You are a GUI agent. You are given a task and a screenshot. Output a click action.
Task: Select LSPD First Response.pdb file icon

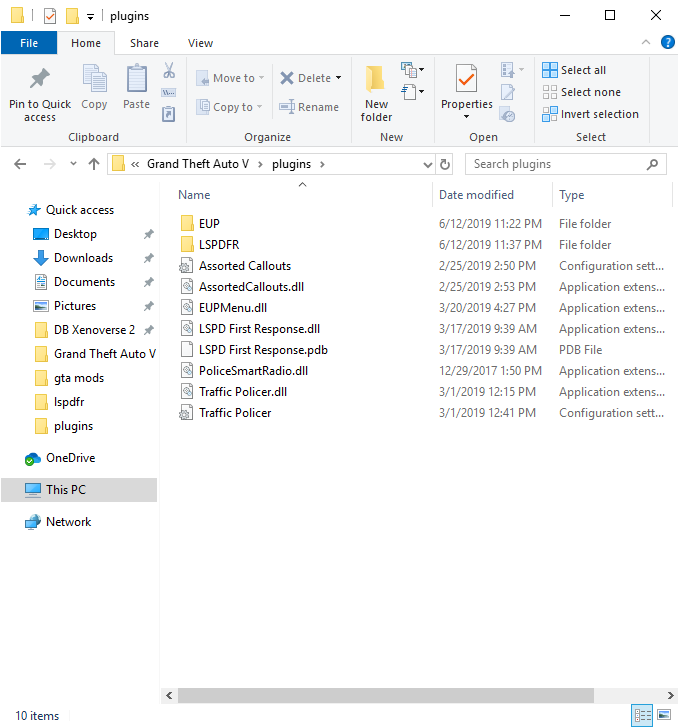tap(187, 349)
